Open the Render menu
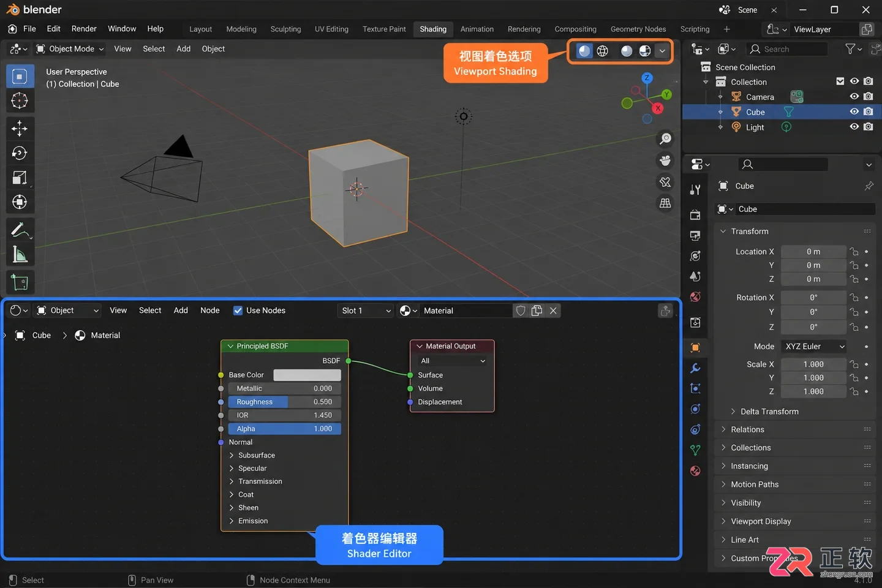This screenshot has height=588, width=882. (84, 29)
